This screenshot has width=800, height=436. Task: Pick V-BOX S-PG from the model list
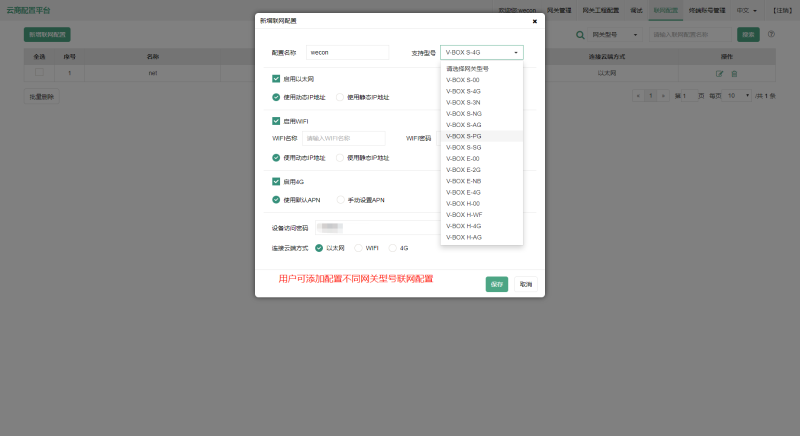(464, 136)
